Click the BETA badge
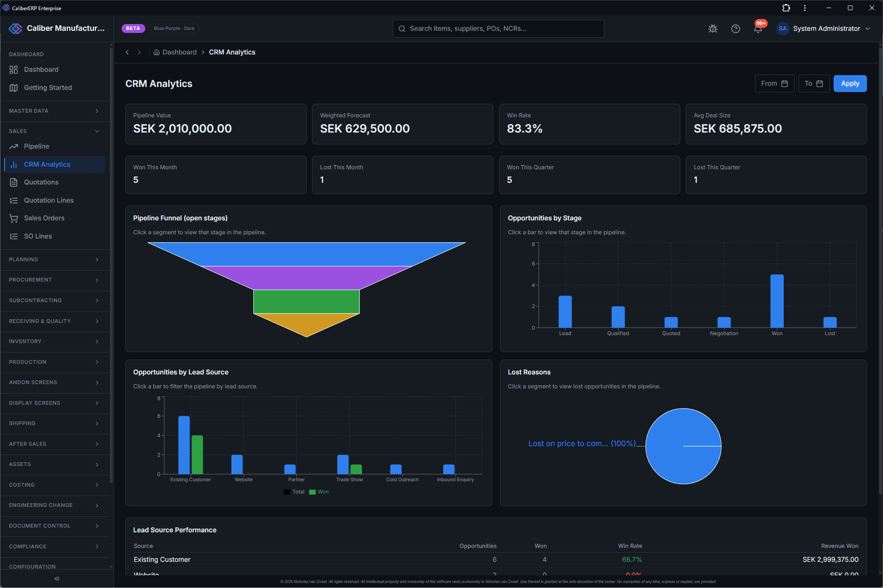The height and width of the screenshot is (588, 883). pyautogui.click(x=133, y=28)
